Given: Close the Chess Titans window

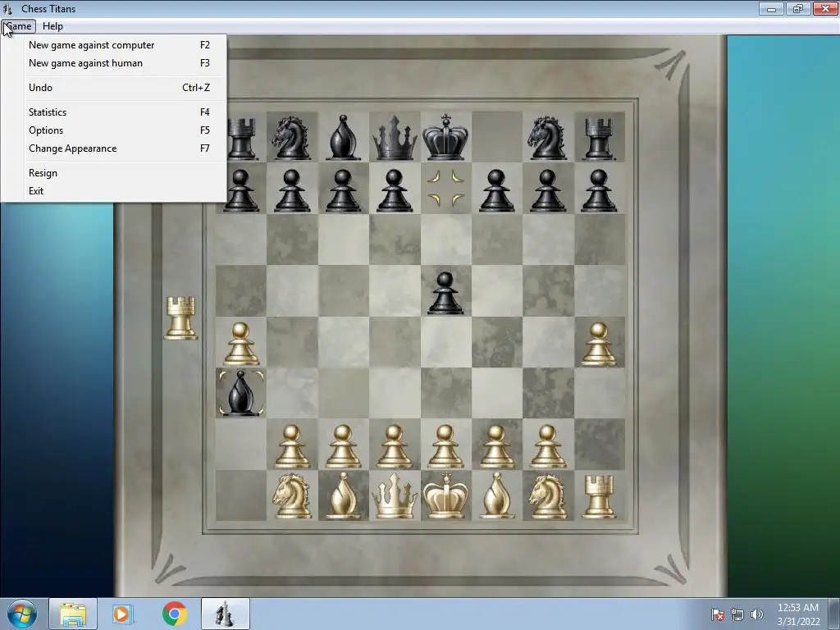Looking at the screenshot, I should coord(825,8).
